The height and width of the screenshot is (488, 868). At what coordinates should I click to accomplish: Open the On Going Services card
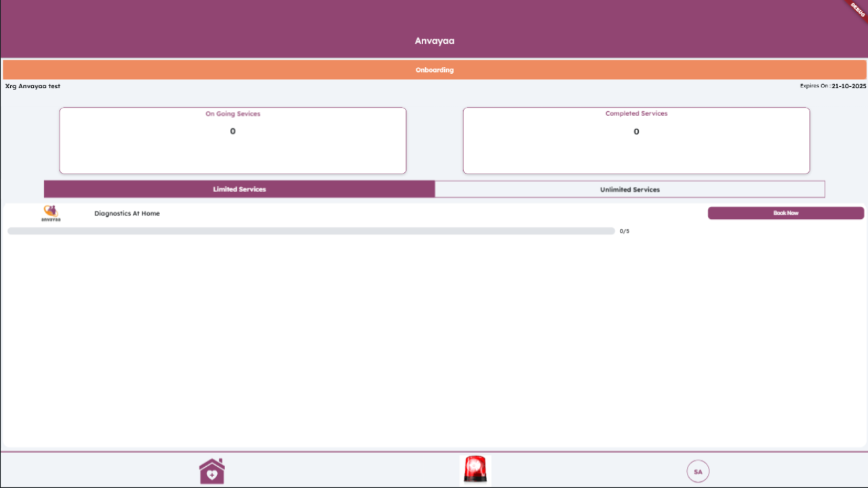pyautogui.click(x=233, y=140)
